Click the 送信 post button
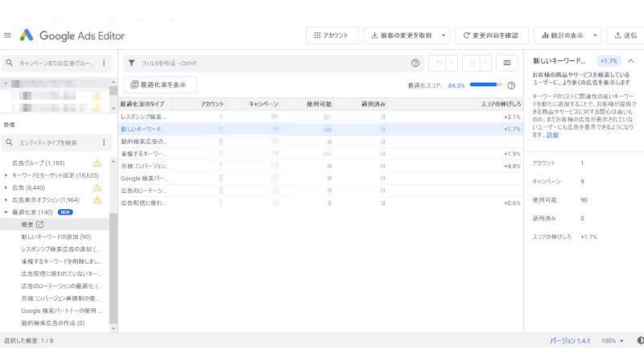644x362 pixels. (x=625, y=35)
